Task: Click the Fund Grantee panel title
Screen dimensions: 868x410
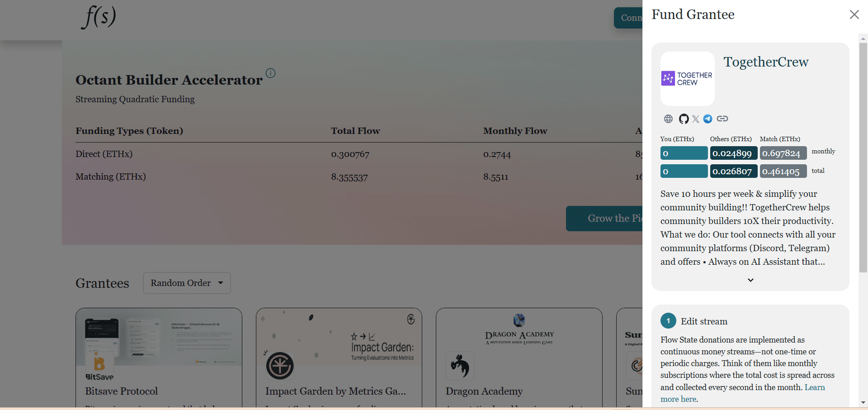Action: [x=693, y=14]
